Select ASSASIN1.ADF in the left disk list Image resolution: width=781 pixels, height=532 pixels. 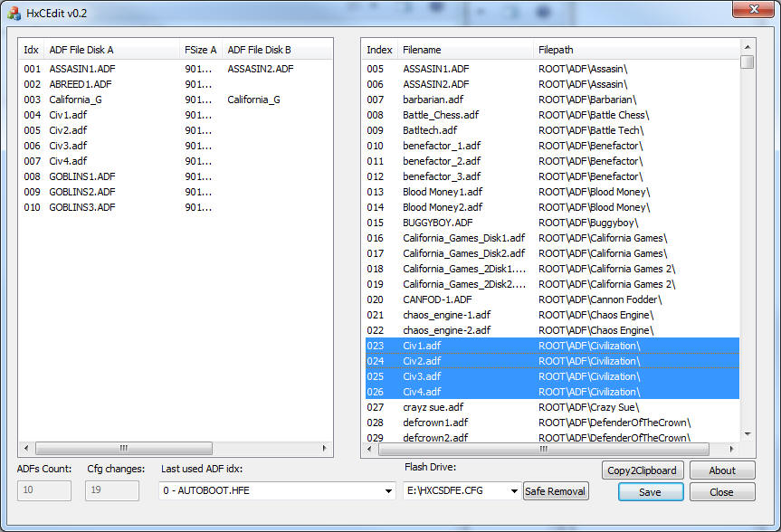click(81, 69)
